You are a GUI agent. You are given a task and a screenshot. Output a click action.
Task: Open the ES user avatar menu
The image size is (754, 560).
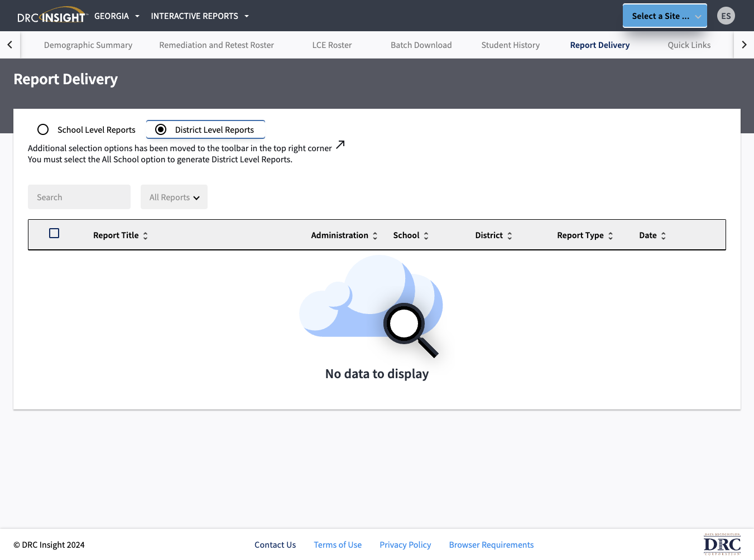click(x=726, y=16)
